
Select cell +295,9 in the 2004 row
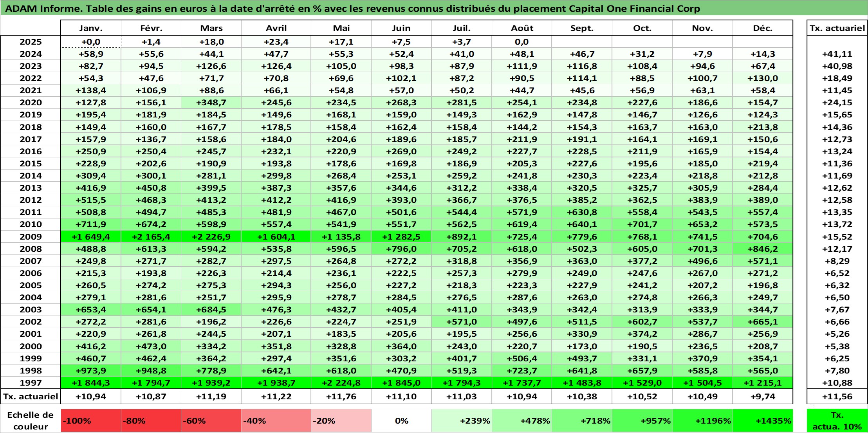pos(276,298)
